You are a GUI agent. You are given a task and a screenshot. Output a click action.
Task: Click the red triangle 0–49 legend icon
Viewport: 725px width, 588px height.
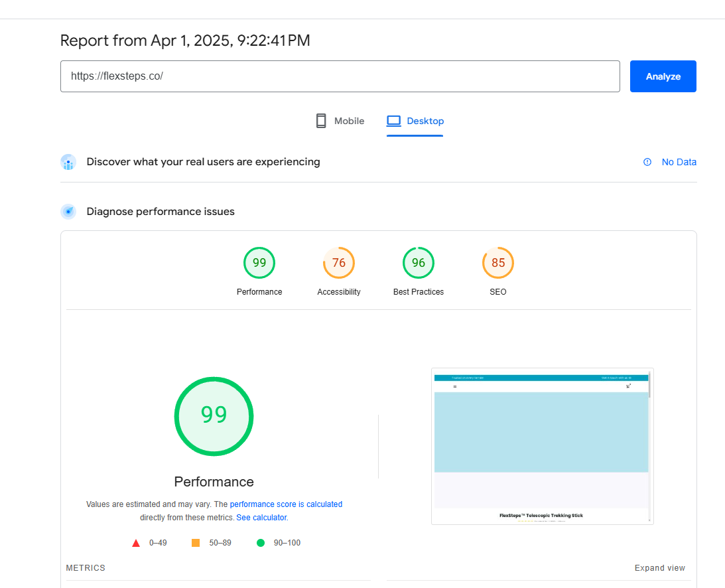coord(136,543)
